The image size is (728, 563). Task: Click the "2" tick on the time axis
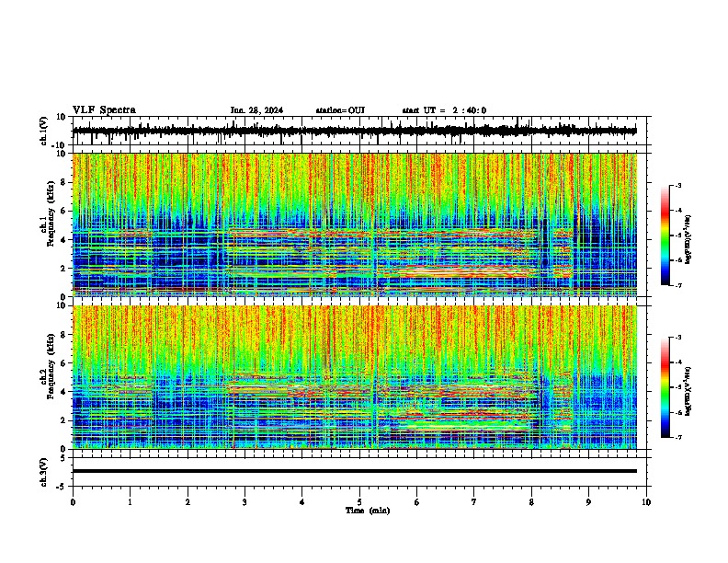(x=188, y=502)
